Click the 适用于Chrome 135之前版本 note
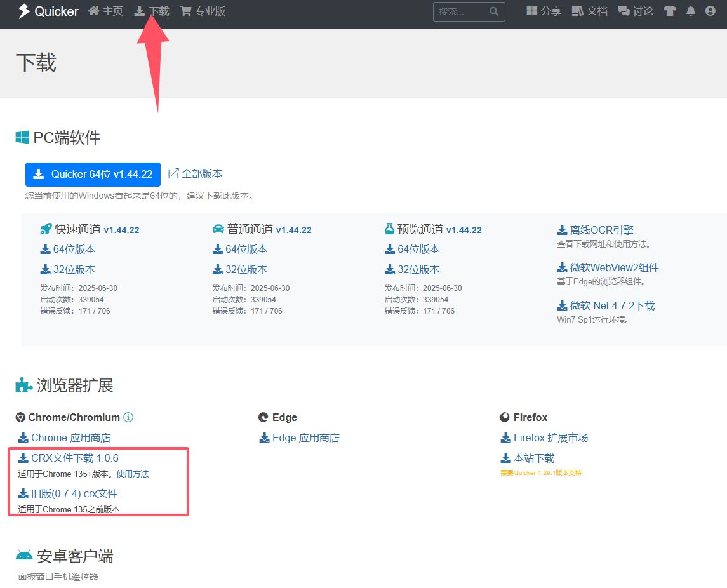This screenshot has width=727, height=588. pyautogui.click(x=69, y=509)
